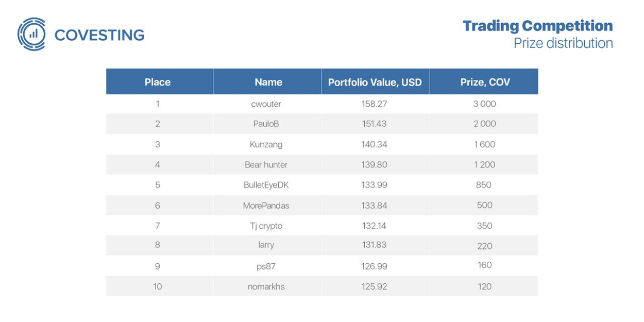Viewport: 644px width, 322px height.
Task: Click the Prize distribution subtitle
Action: coord(563,43)
